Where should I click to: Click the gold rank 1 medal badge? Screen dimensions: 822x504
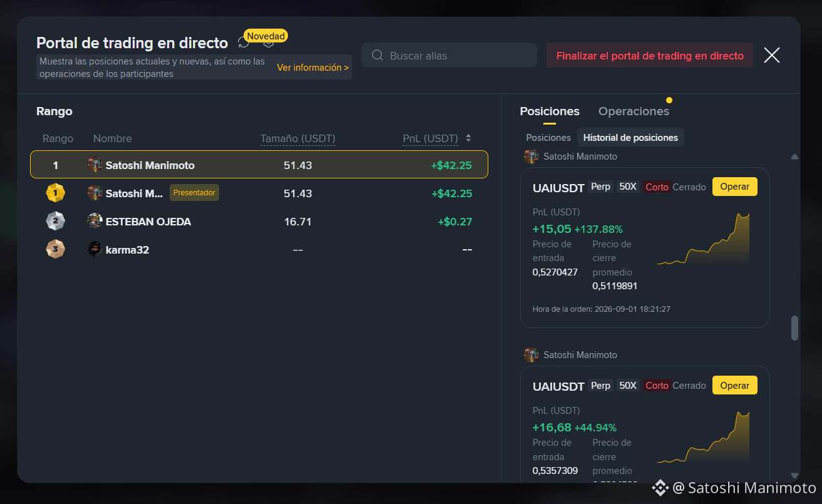click(x=55, y=193)
